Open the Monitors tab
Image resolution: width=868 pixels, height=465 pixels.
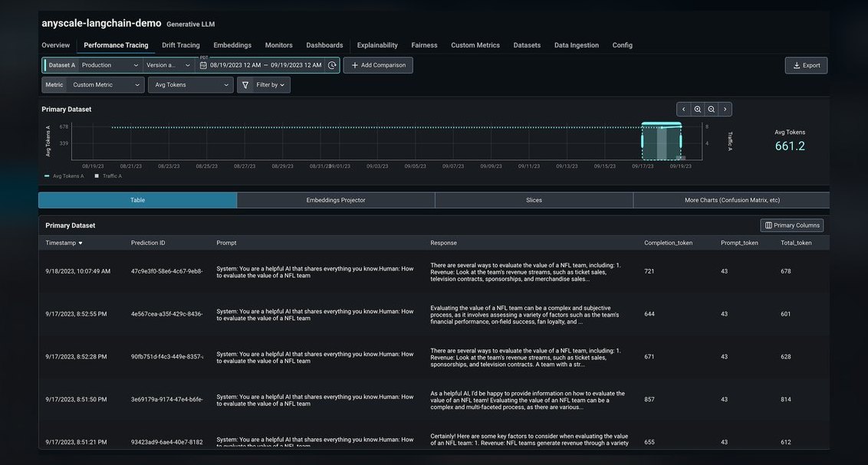(278, 45)
